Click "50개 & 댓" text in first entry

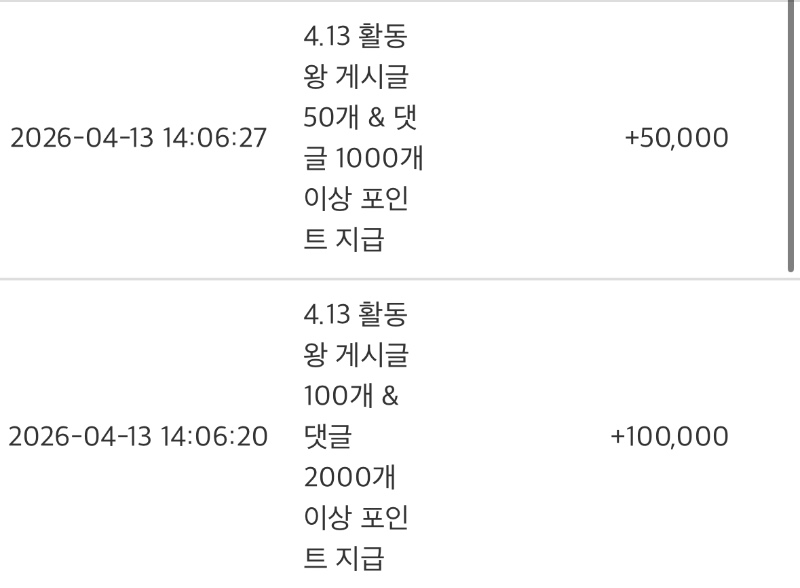tap(355, 117)
